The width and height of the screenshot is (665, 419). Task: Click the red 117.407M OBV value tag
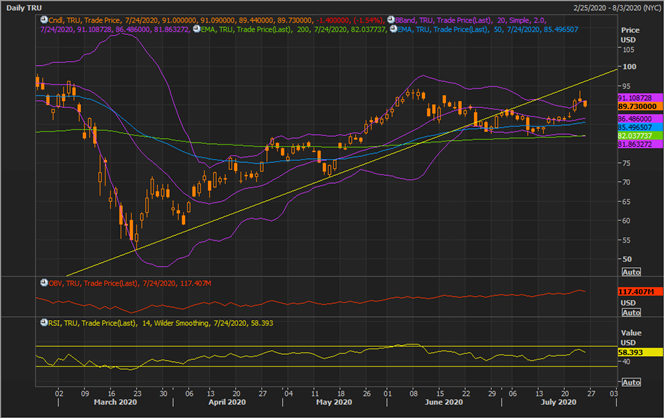click(640, 292)
